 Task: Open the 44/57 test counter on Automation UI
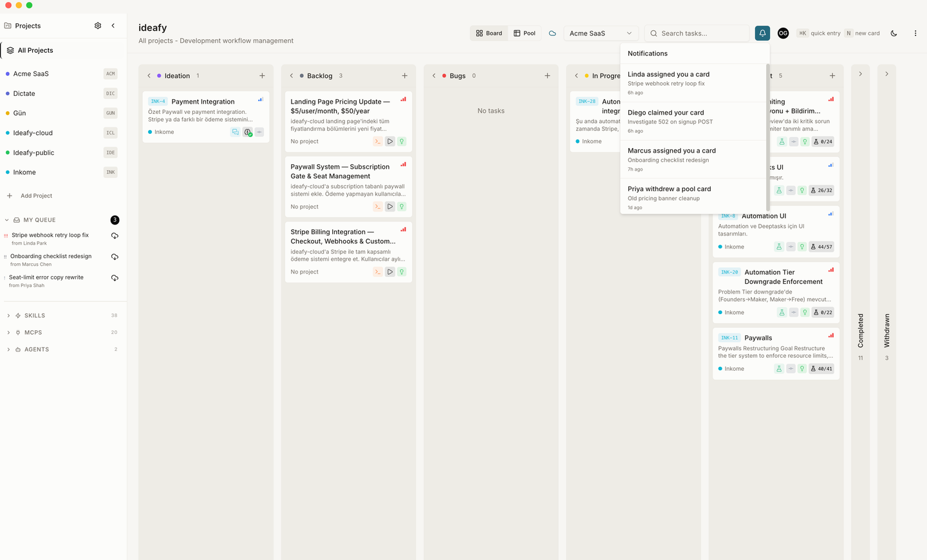[x=821, y=247]
